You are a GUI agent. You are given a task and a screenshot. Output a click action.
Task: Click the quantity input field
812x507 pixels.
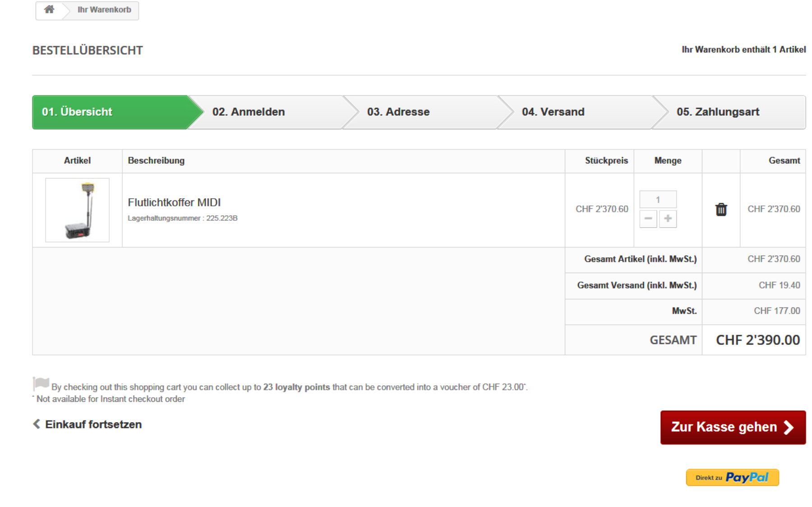(x=658, y=200)
